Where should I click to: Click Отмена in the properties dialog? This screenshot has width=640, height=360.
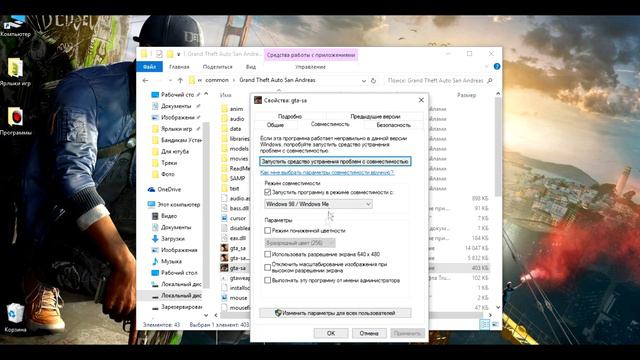[369, 333]
